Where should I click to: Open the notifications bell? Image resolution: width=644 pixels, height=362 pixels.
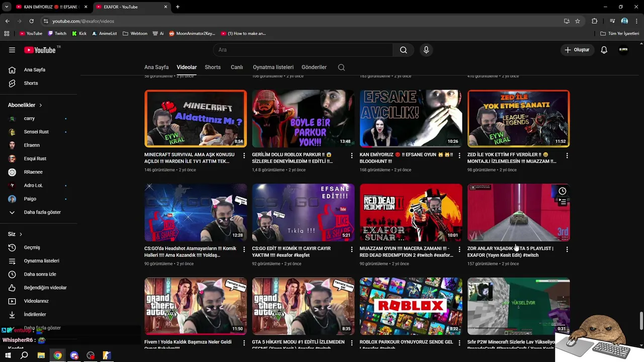pos(604,50)
